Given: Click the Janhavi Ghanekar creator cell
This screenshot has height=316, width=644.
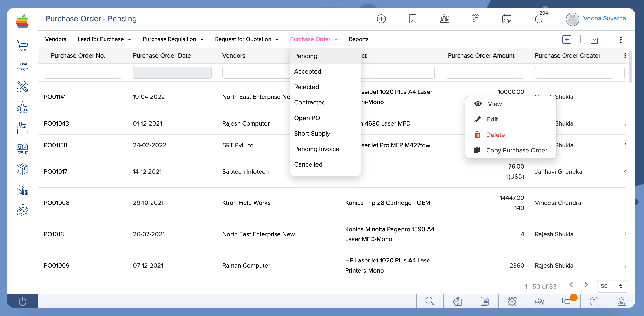Looking at the screenshot, I should click(559, 172).
